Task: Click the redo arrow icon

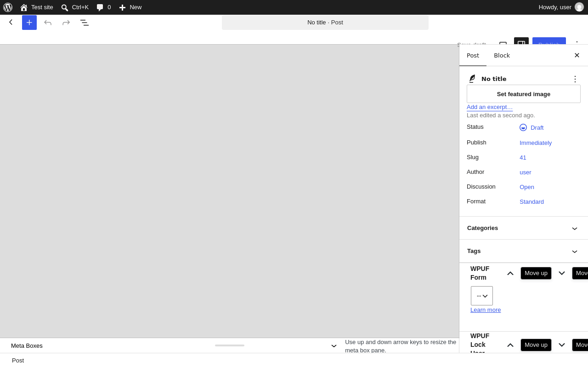Action: (x=66, y=23)
